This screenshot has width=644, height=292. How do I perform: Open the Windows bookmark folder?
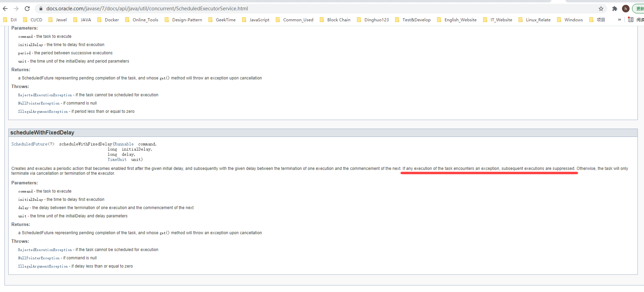570,20
